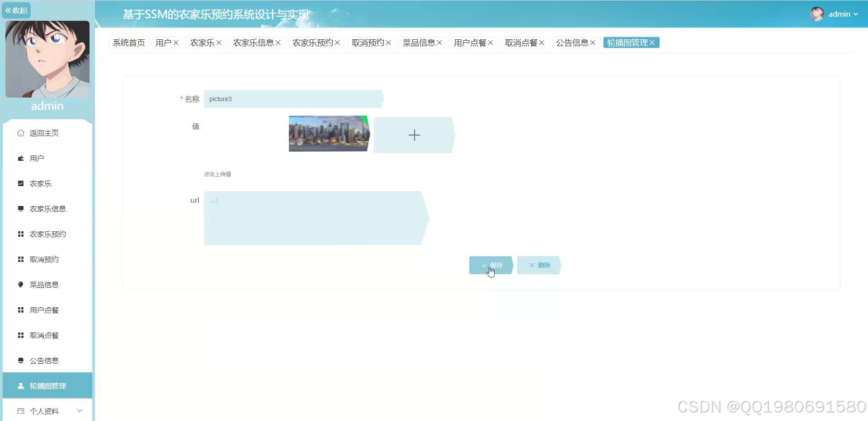The image size is (868, 421).
Task: Close the 轮播图管理 tab
Action: (x=652, y=42)
